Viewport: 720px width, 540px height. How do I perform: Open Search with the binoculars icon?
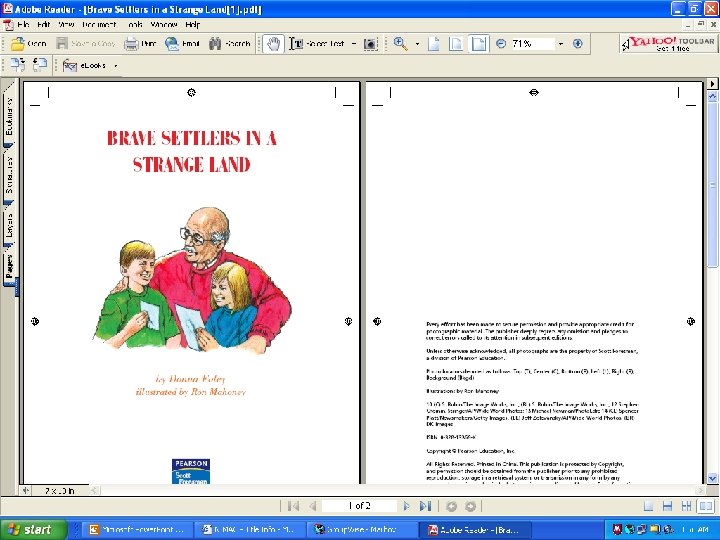[x=230, y=44]
